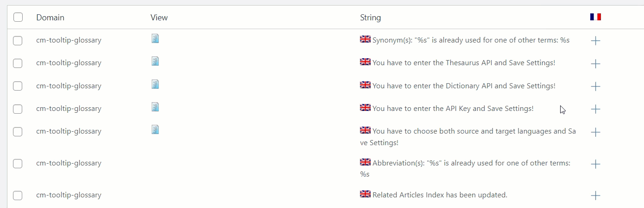Screen dimensions: 644x208
Task: Open the view icon beside the Thesaurus API string
Action: click(155, 61)
